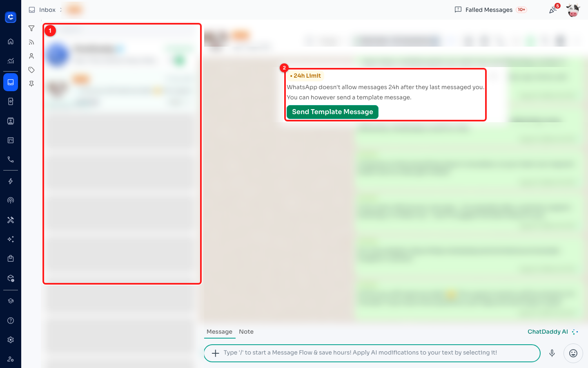Screen dimensions: 588x368
Task: Filter chats by tag icon
Action: 31,70
